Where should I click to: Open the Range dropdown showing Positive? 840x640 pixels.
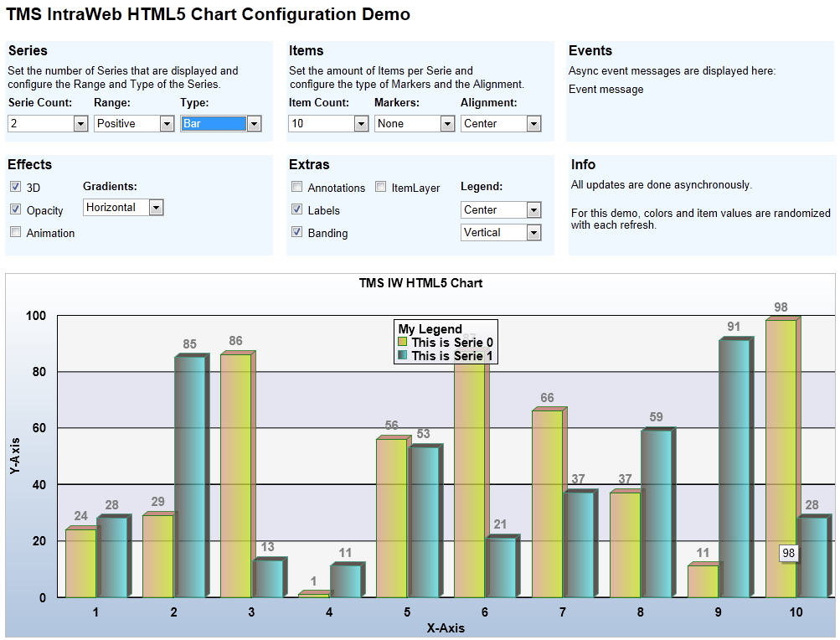click(134, 123)
